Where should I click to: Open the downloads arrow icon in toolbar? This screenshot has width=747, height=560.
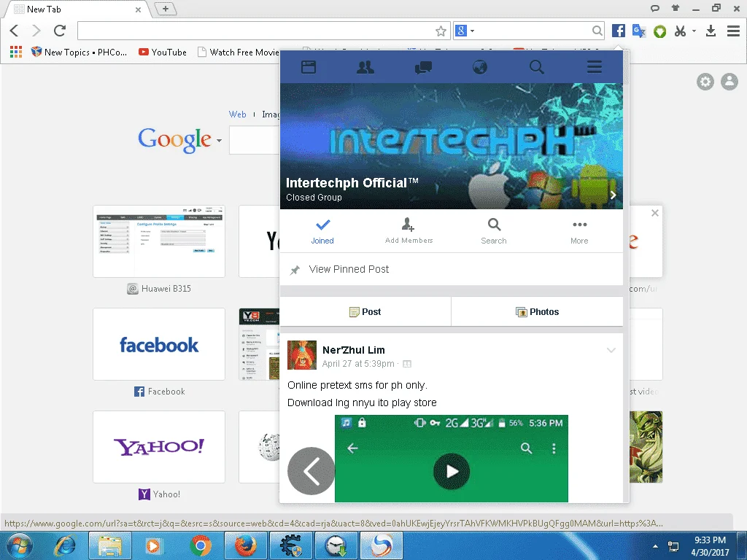[x=711, y=31]
